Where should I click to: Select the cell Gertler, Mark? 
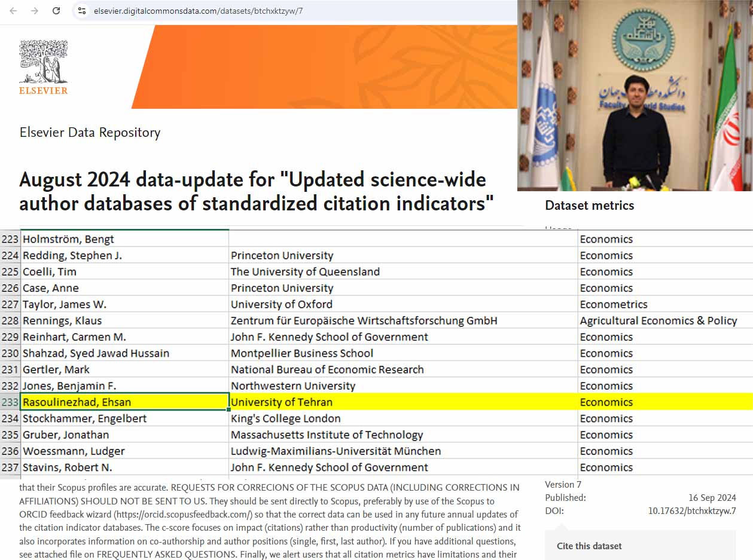coord(124,369)
